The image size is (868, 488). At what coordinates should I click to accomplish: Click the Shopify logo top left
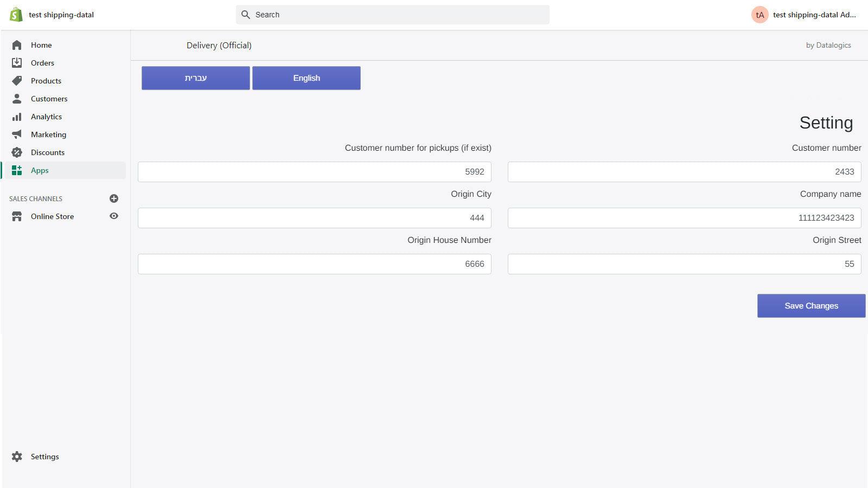click(x=15, y=14)
